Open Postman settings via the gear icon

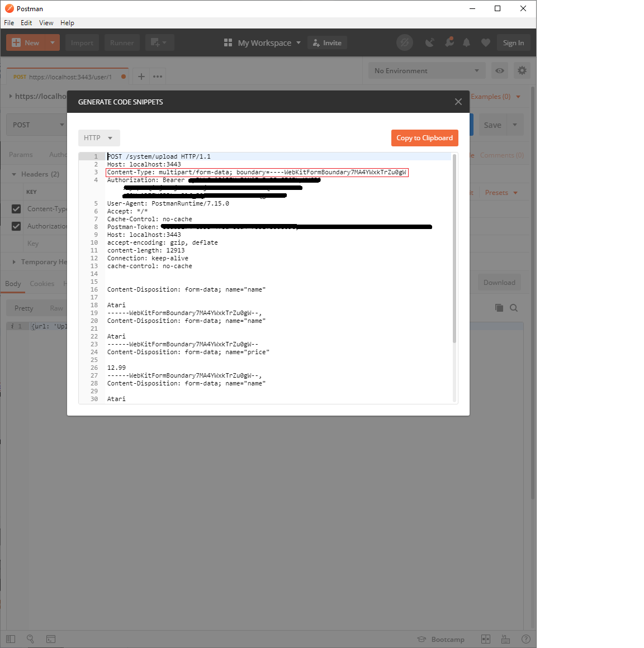point(522,70)
